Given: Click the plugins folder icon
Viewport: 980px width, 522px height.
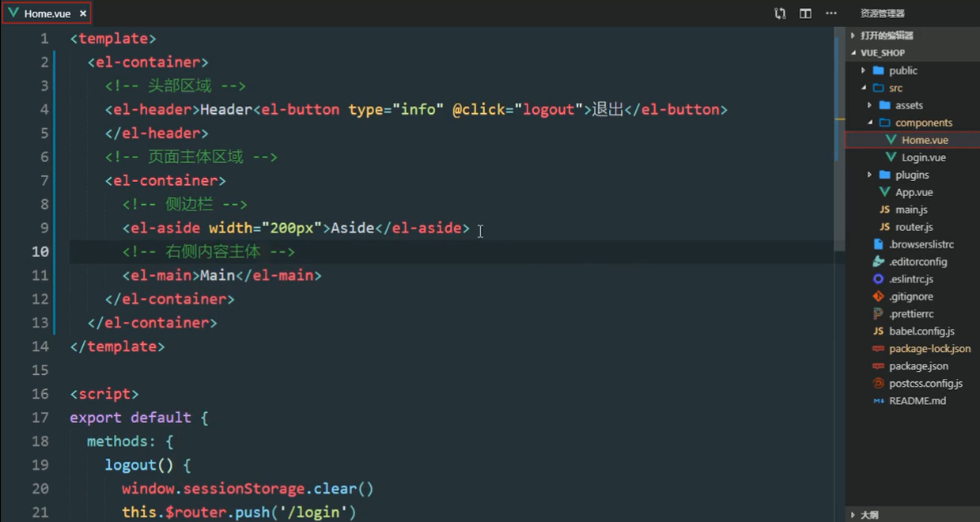Looking at the screenshot, I should coord(884,175).
